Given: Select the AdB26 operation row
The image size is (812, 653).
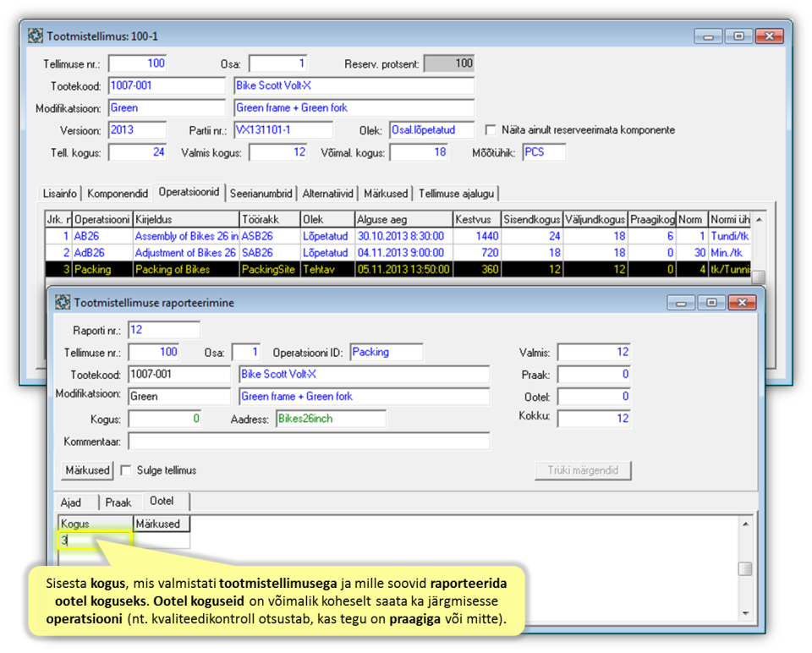Looking at the screenshot, I should pos(398,253).
